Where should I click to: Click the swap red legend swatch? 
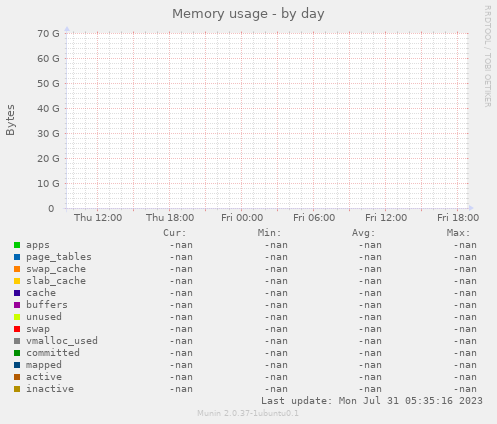[x=17, y=329]
